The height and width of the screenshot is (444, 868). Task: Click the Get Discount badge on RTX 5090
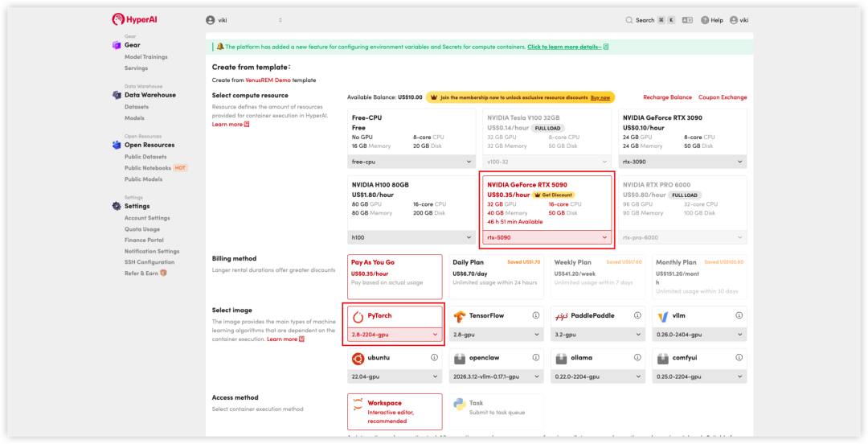coord(554,195)
